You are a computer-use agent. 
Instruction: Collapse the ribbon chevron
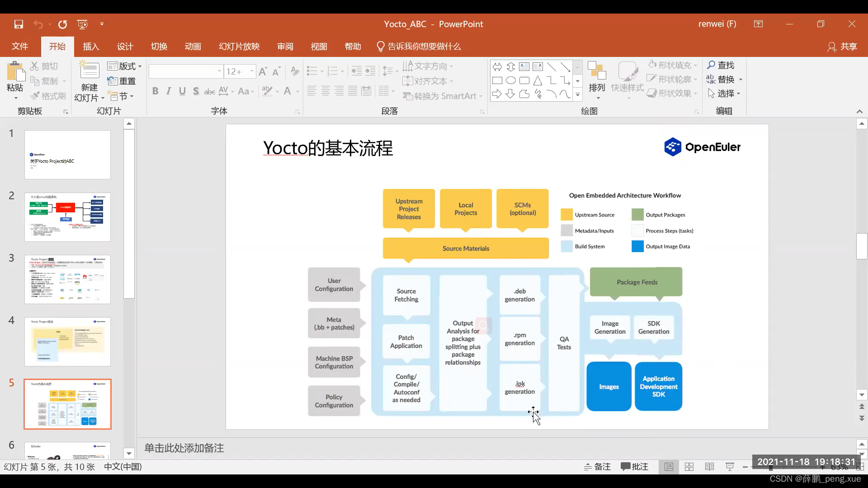[x=859, y=111]
